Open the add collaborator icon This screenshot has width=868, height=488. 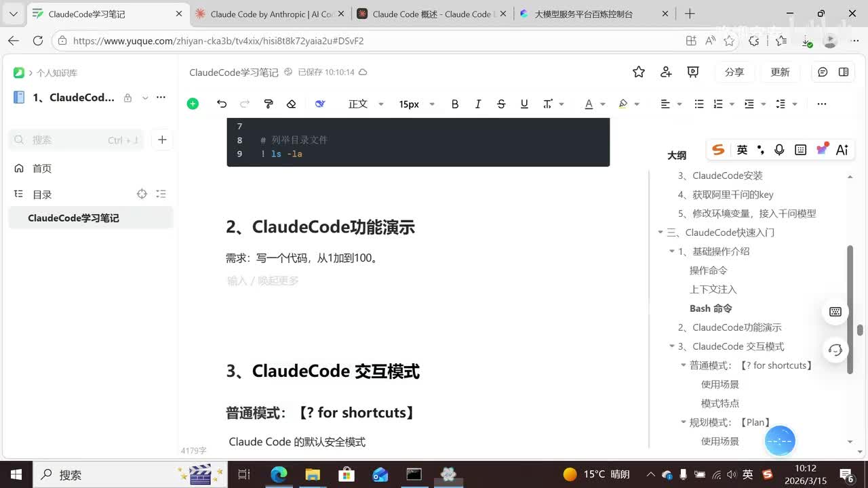pos(666,72)
